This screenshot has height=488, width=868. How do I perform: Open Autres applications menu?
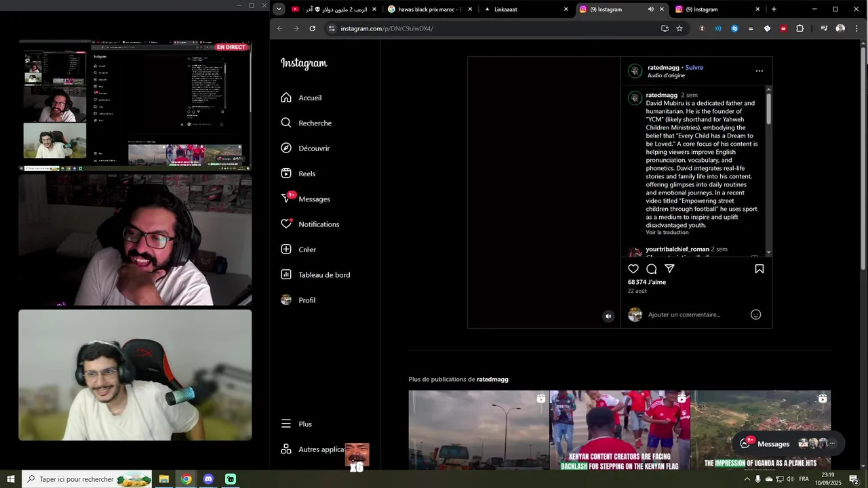point(313,449)
